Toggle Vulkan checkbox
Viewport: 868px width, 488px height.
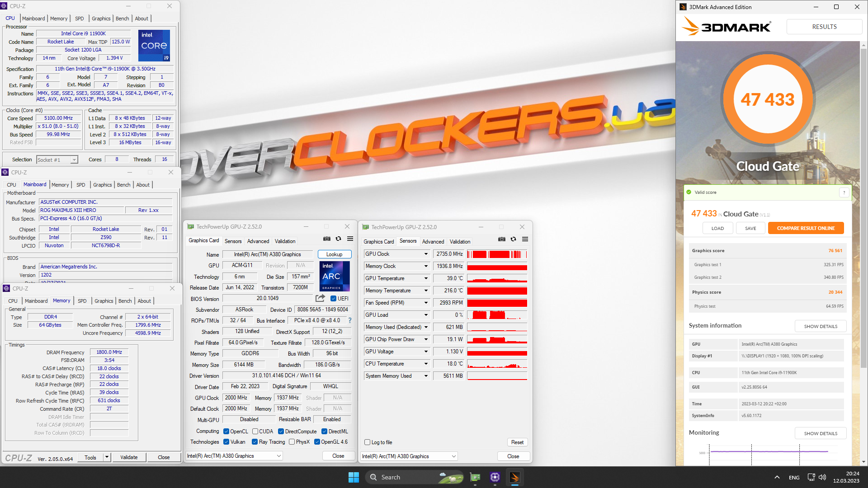coord(226,442)
